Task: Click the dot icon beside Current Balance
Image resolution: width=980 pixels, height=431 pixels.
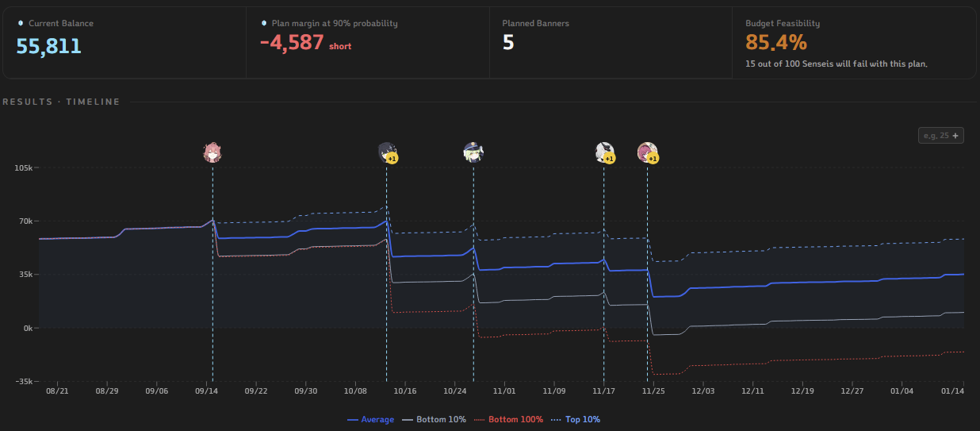Action: (21, 23)
